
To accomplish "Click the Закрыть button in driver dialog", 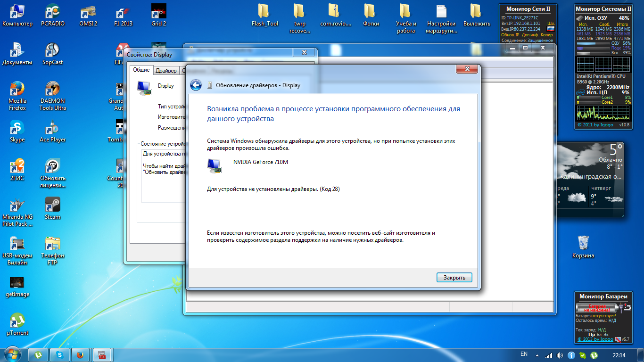I will pos(454,278).
